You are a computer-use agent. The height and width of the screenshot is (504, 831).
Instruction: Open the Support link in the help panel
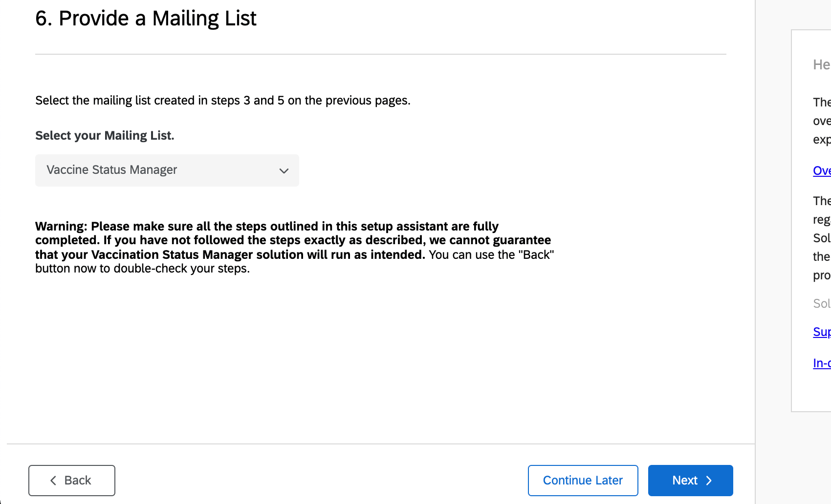821,332
